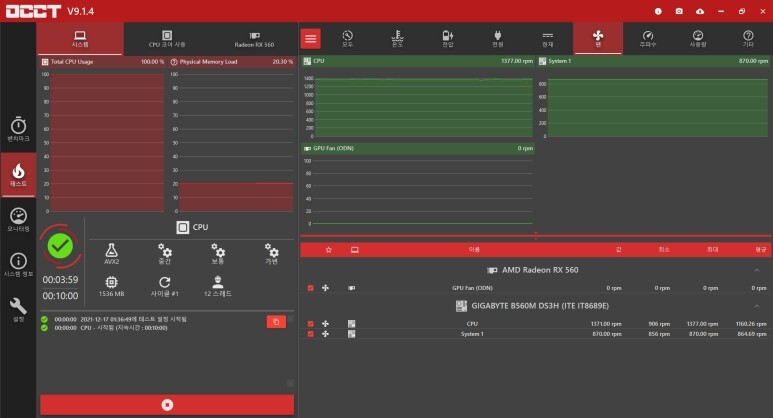The image size is (773, 418).
Task: Switch to the Radeon RX 560 tab
Action: [x=254, y=38]
